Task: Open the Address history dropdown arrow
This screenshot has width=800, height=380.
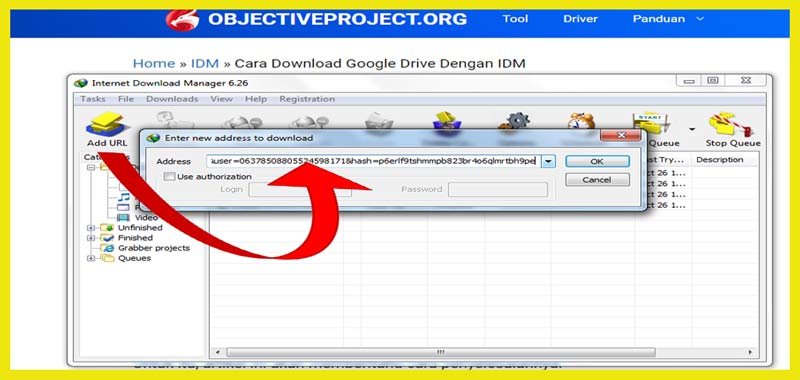Action: (x=548, y=162)
